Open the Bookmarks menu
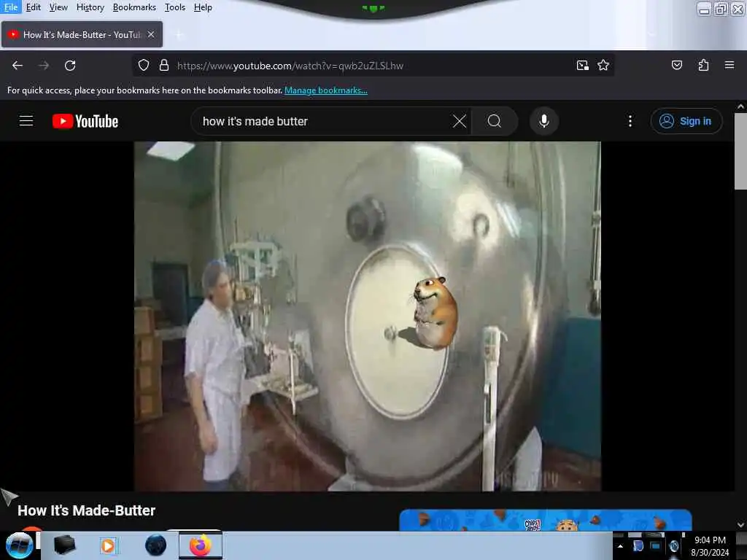Screen dimensions: 747x560 coord(134,7)
